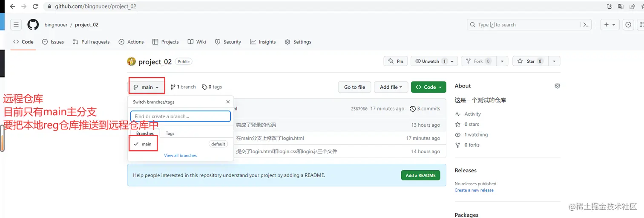Click the browser address bar URL
The image size is (644, 218).
click(95, 6)
